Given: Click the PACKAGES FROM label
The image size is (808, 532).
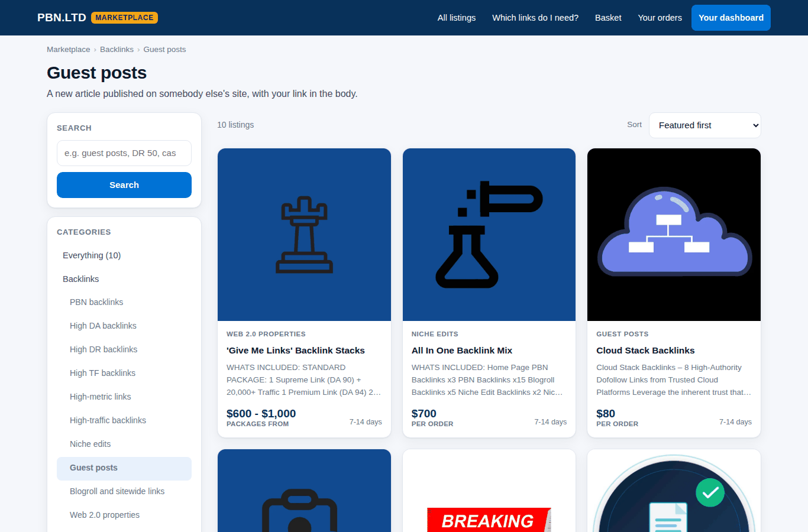Looking at the screenshot, I should coord(258,424).
